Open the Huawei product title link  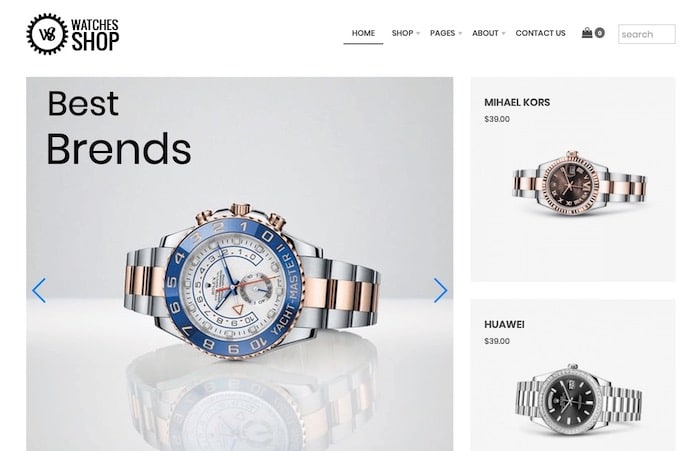504,324
